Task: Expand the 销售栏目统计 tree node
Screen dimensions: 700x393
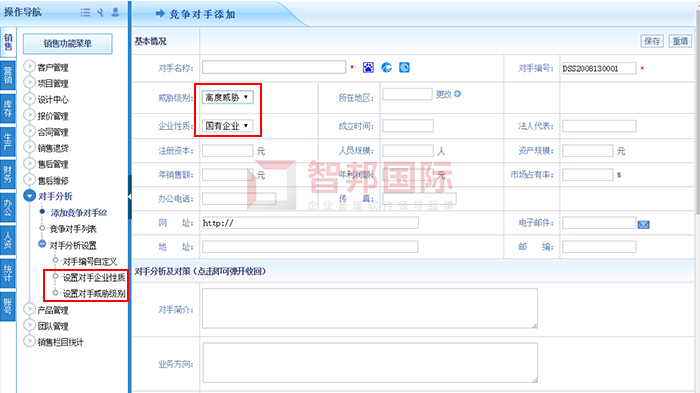Action: pos(29,341)
